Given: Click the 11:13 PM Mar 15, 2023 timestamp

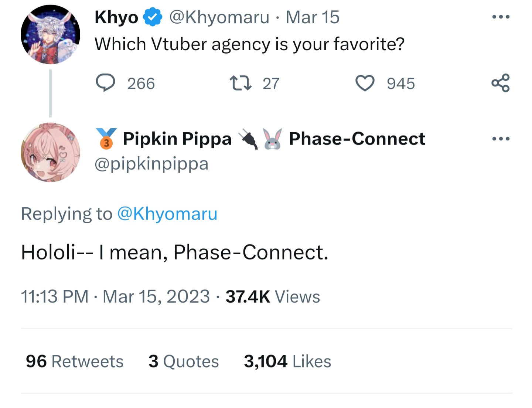Looking at the screenshot, I should pyautogui.click(x=115, y=296).
